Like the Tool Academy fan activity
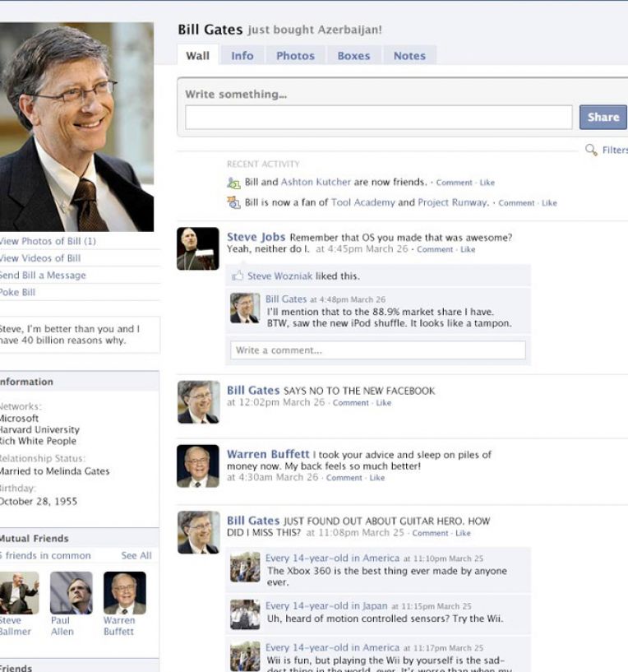Image resolution: width=628 pixels, height=672 pixels. 549,203
